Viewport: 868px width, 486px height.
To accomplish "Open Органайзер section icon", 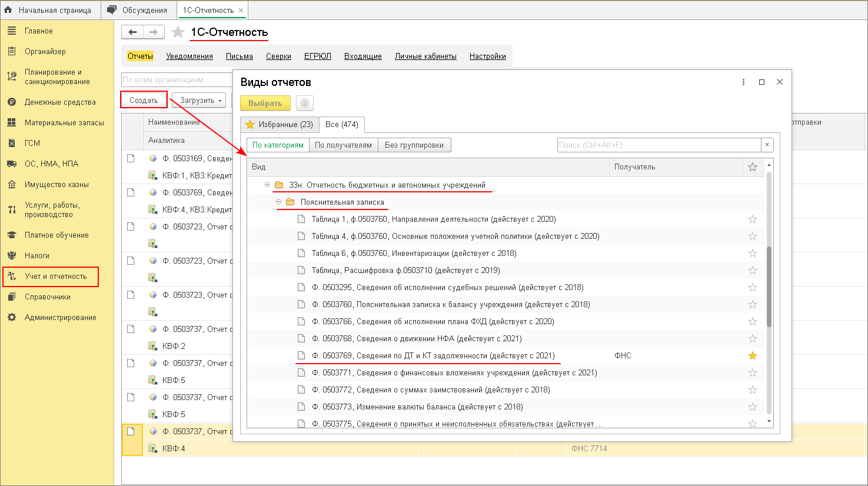I will [12, 51].
